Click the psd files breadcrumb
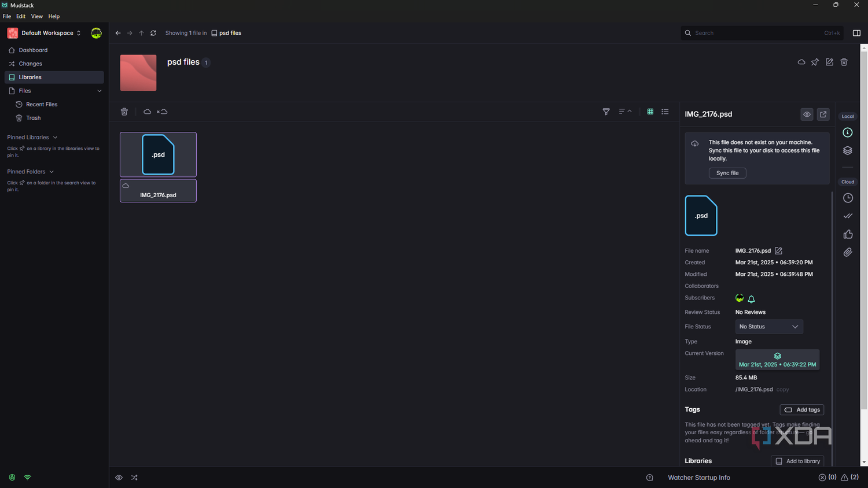Screen dimensions: 868x488 pos(226,33)
